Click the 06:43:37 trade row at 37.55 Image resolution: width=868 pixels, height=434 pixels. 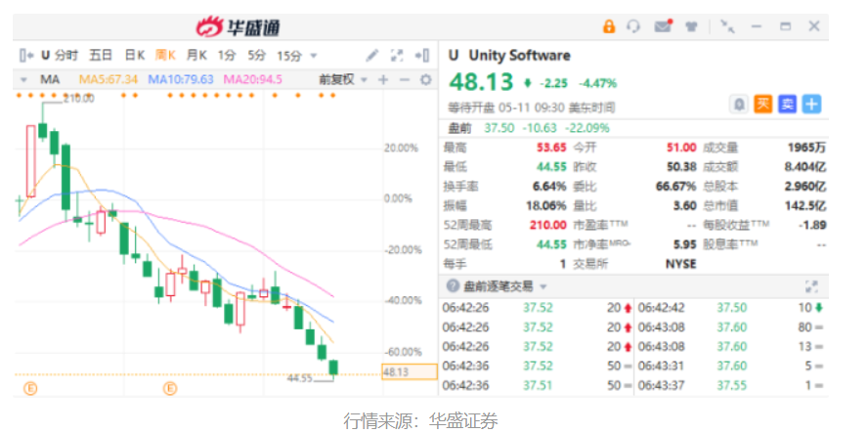point(731,385)
